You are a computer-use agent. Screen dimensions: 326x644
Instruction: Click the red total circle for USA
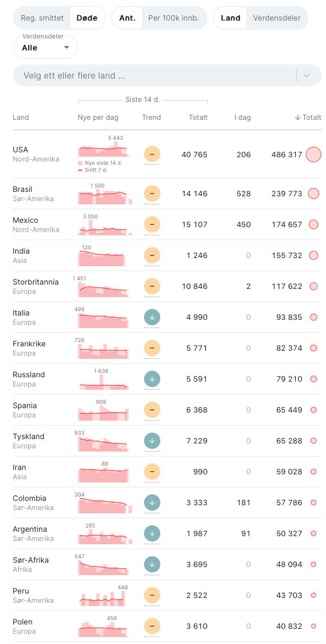point(314,154)
